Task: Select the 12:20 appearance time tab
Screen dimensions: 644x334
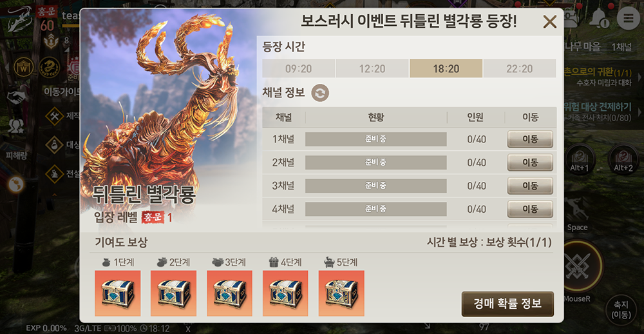Action: (372, 68)
